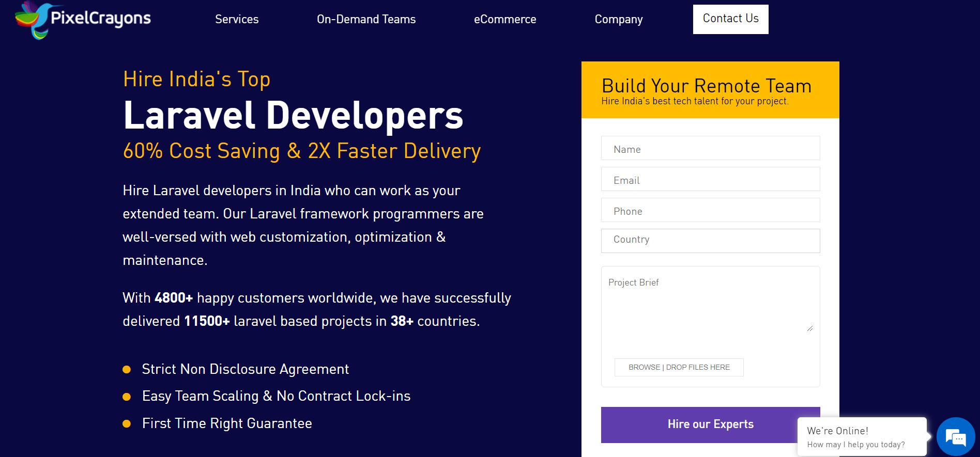
Task: Focus the Email input field
Action: click(x=710, y=179)
